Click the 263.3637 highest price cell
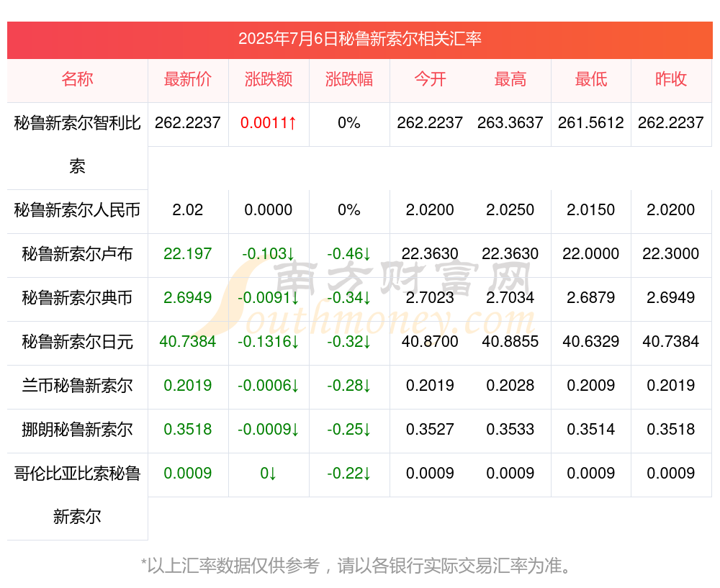720x588 pixels. (510, 123)
